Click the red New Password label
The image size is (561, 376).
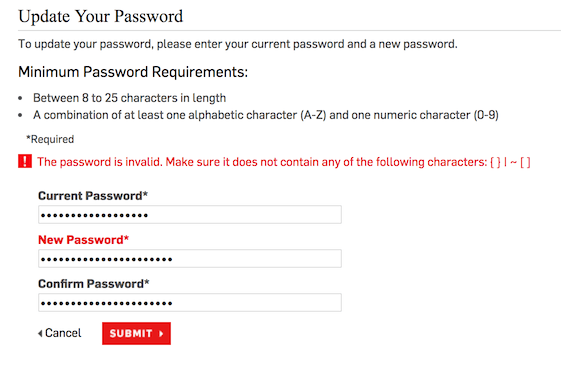click(83, 240)
